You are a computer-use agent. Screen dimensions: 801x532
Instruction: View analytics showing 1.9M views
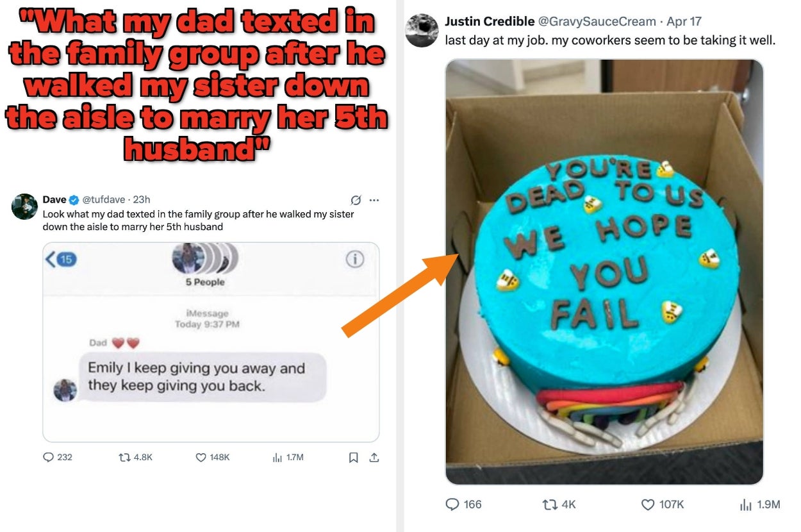[x=745, y=504]
